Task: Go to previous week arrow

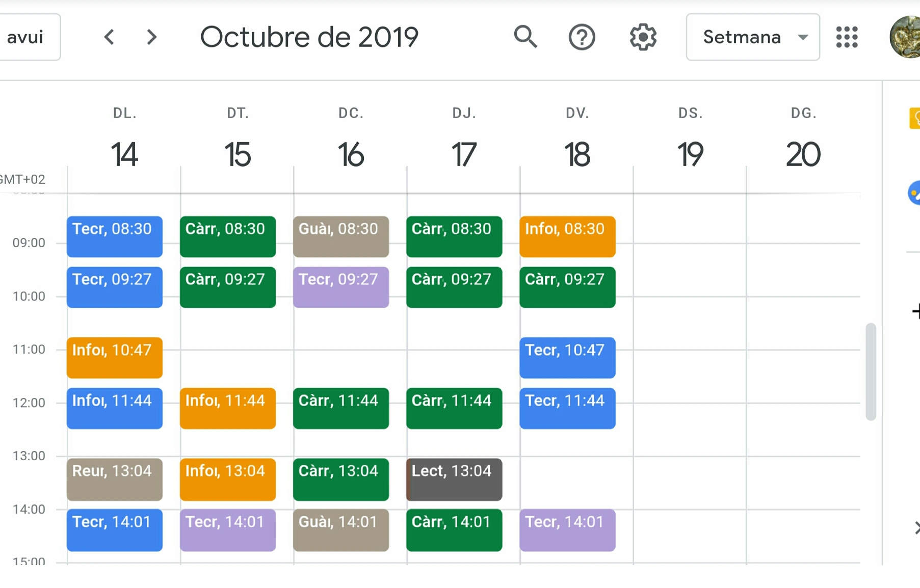Action: click(109, 37)
